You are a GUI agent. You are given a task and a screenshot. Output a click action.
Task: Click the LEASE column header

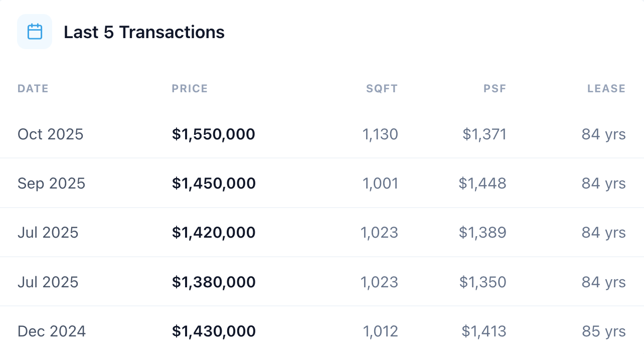click(x=606, y=89)
